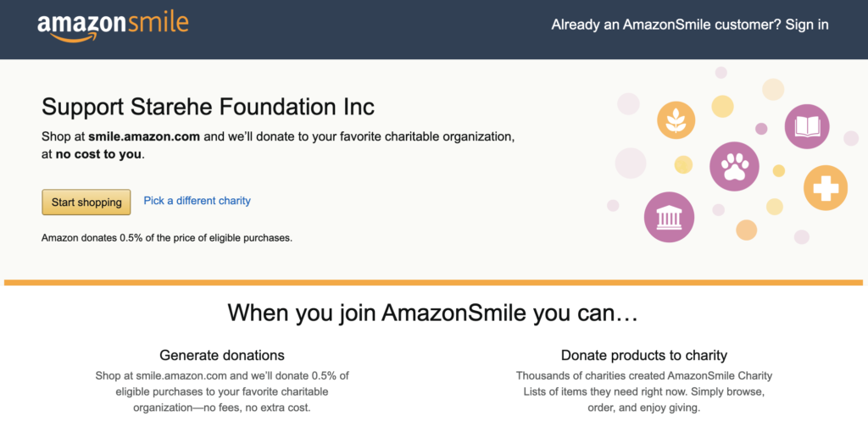The width and height of the screenshot is (868, 438).
Task: Click the purple museum building icon
Action: [669, 216]
